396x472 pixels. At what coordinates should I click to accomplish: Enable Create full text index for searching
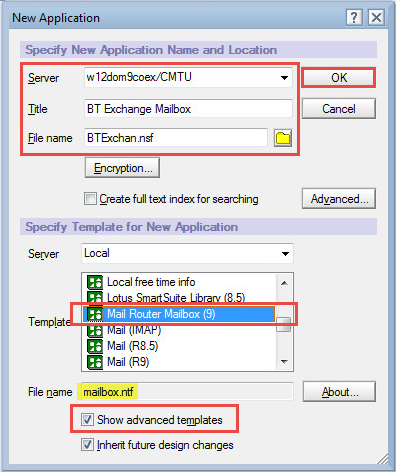pyautogui.click(x=90, y=199)
